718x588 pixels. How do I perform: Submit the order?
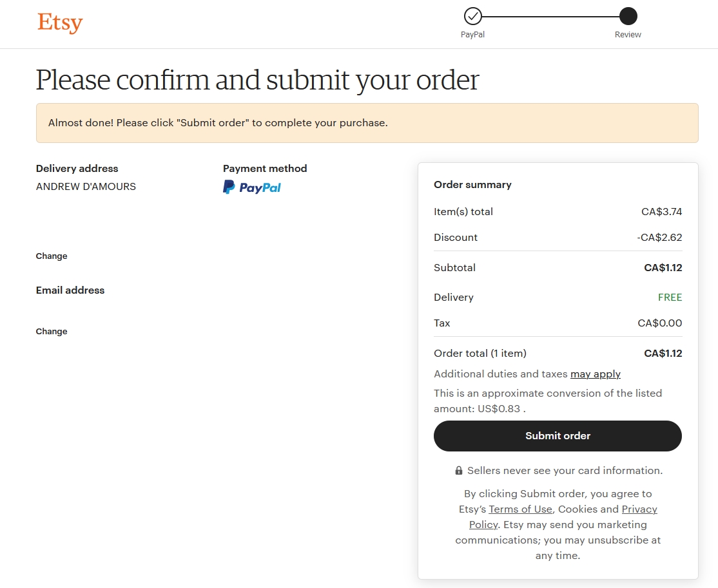point(558,435)
